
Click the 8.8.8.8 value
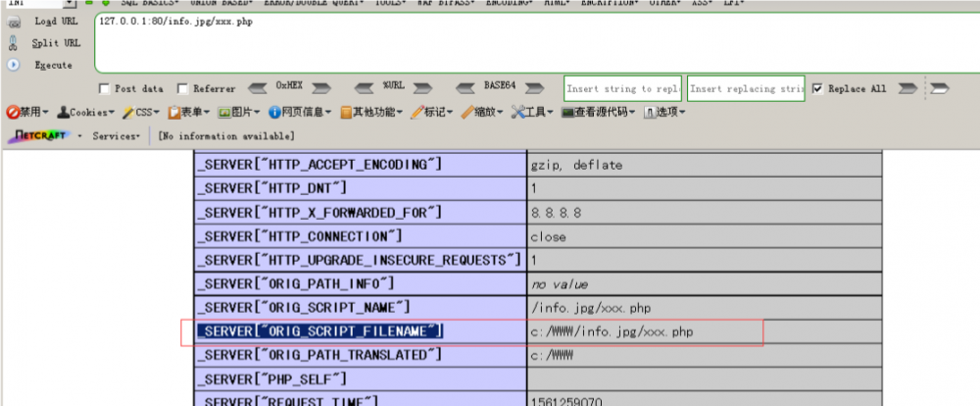557,213
